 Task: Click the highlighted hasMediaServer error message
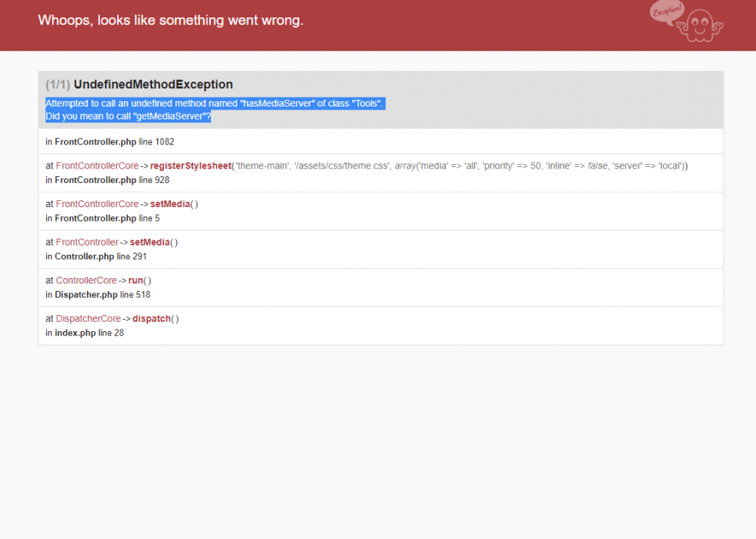point(214,104)
